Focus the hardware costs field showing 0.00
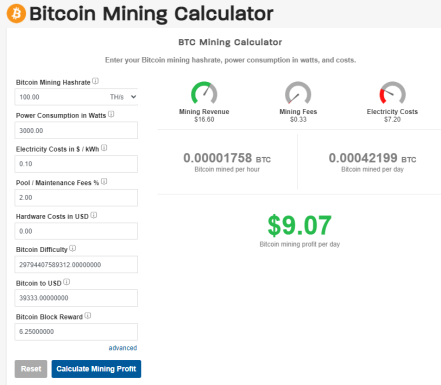Image resolution: width=441 pixels, height=385 pixels. click(x=76, y=231)
